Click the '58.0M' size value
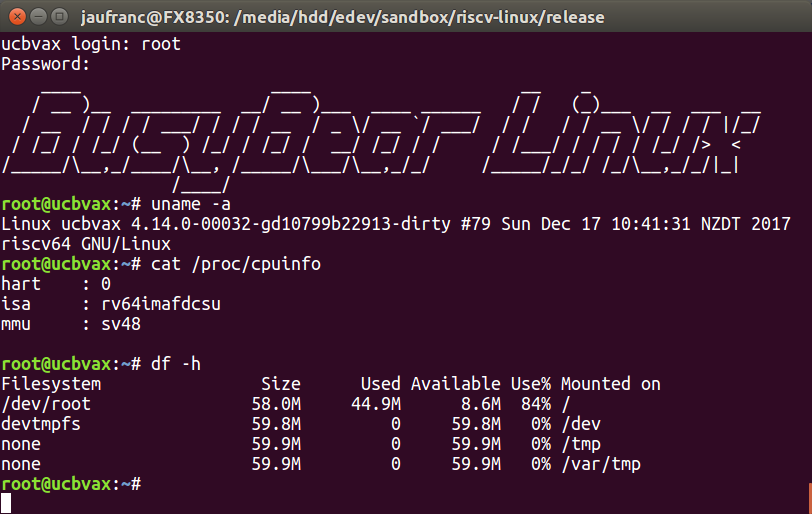 (x=276, y=404)
